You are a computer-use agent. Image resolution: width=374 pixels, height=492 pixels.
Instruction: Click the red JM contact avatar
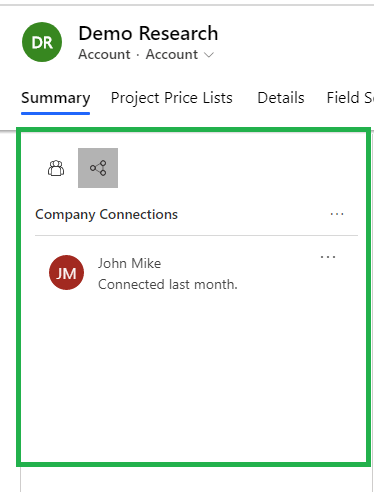(66, 272)
